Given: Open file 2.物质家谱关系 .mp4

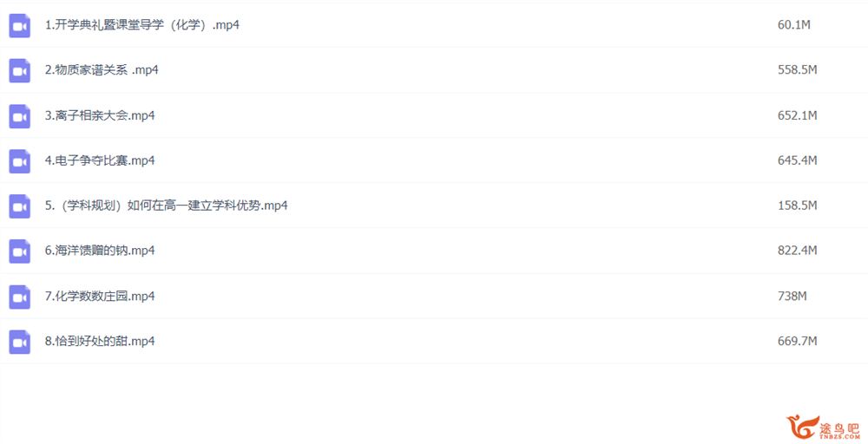Looking at the screenshot, I should click(102, 70).
